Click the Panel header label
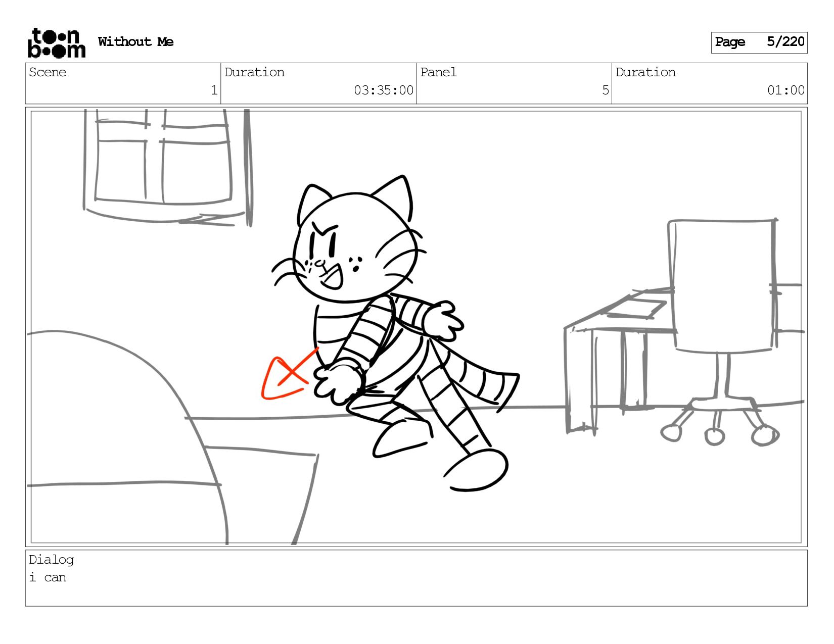Viewport: 834px width, 644px height. pyautogui.click(x=438, y=72)
